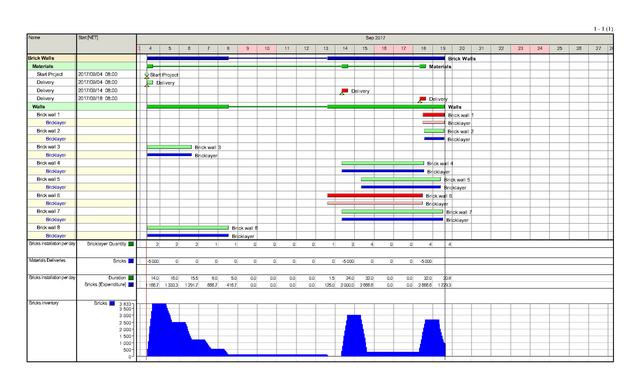This screenshot has height=389, width=640.
Task: Click the 24.0 duration value
Action: coord(350,278)
